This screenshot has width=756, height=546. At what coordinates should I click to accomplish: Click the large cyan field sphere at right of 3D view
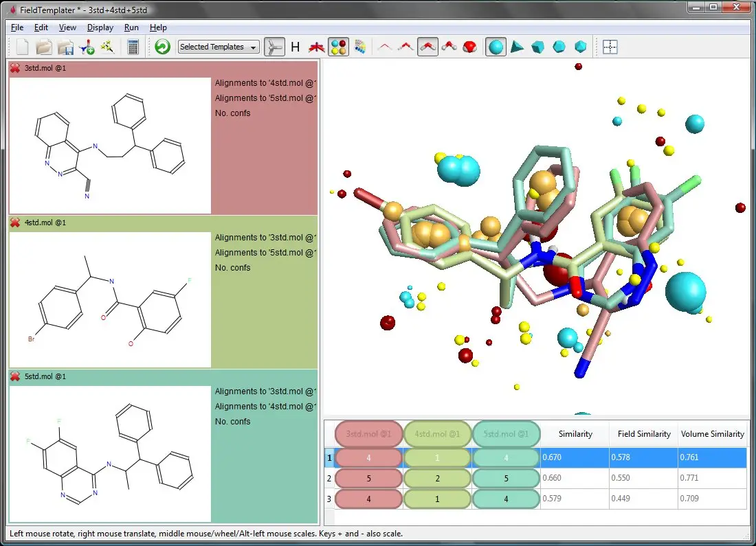tap(685, 292)
